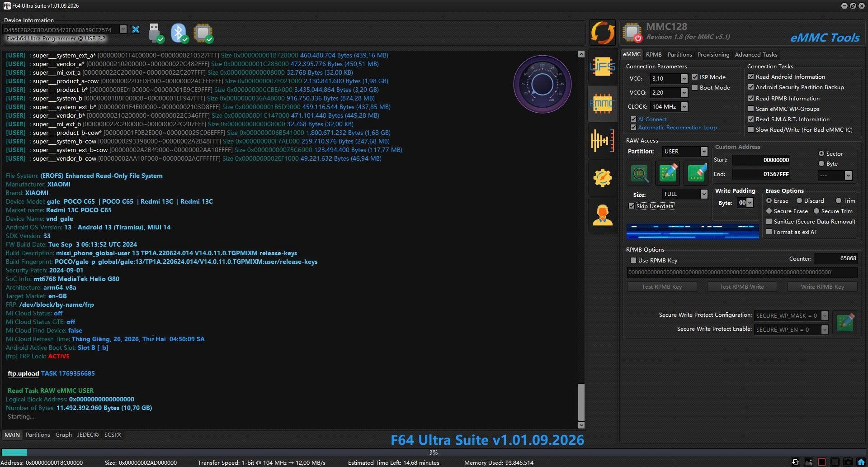The width and height of the screenshot is (868, 467).
Task: Open the Size FULL dropdown
Action: pos(704,194)
